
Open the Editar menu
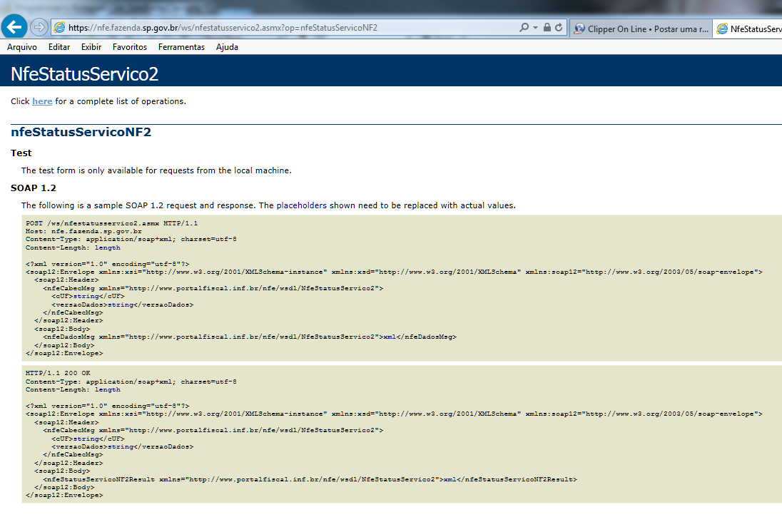(59, 47)
